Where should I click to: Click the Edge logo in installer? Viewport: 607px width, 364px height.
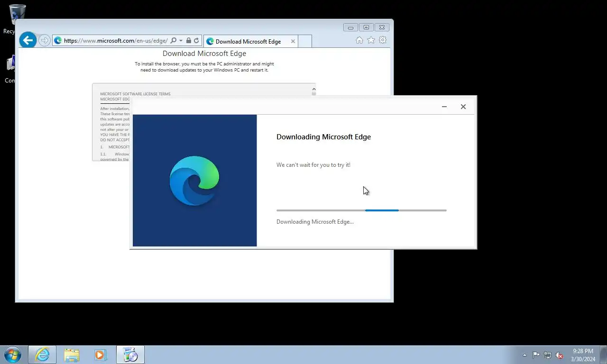click(x=194, y=181)
